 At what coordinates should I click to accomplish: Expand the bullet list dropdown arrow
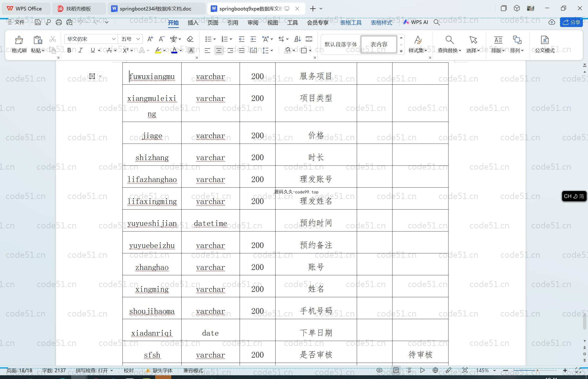215,39
